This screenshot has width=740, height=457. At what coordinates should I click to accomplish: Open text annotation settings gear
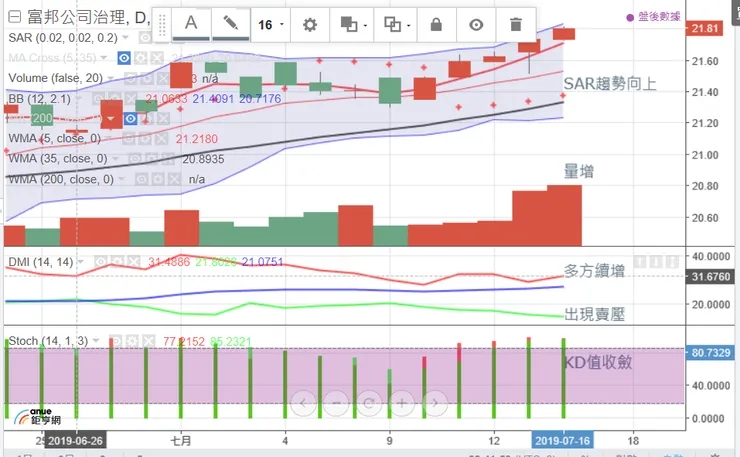pyautogui.click(x=310, y=25)
